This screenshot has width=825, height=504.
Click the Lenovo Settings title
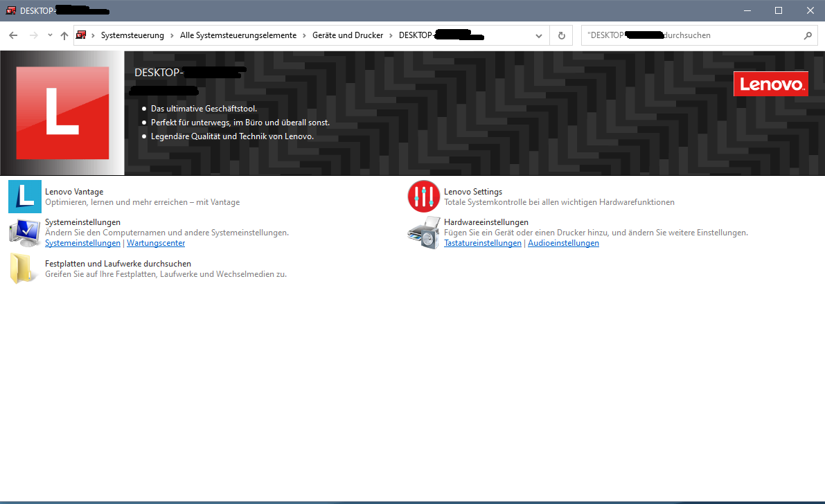click(x=473, y=192)
